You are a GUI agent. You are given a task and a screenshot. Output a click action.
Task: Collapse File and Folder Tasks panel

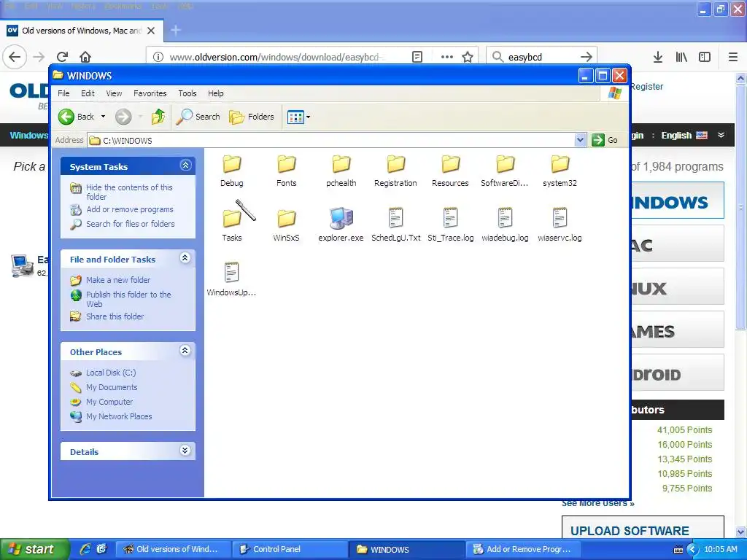(x=185, y=258)
